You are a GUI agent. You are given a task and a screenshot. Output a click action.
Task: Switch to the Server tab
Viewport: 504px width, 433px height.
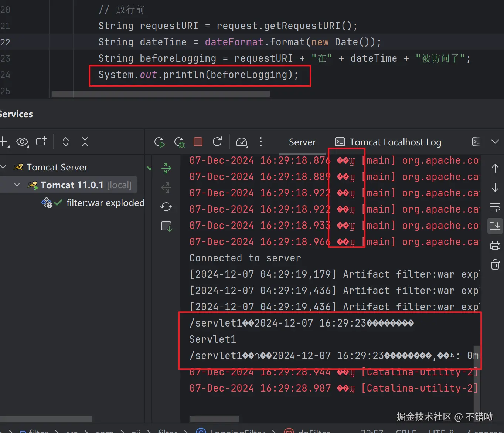(x=302, y=142)
